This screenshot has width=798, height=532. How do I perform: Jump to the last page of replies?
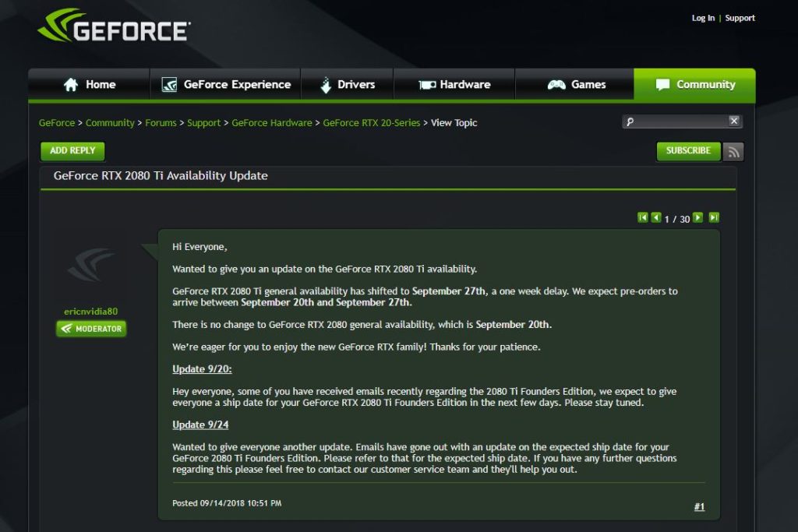tap(713, 218)
